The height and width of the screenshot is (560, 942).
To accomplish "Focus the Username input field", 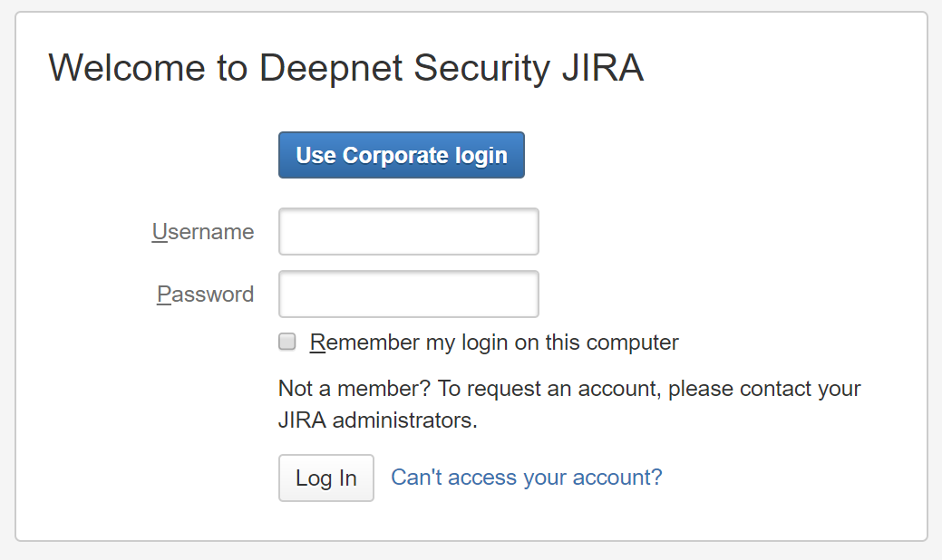I will 408,232.
